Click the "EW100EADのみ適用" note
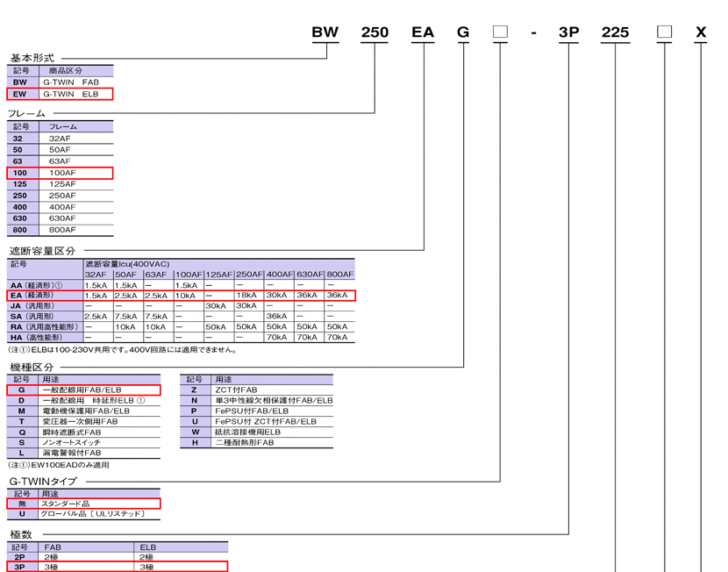The height and width of the screenshot is (572, 728). pyautogui.click(x=59, y=465)
